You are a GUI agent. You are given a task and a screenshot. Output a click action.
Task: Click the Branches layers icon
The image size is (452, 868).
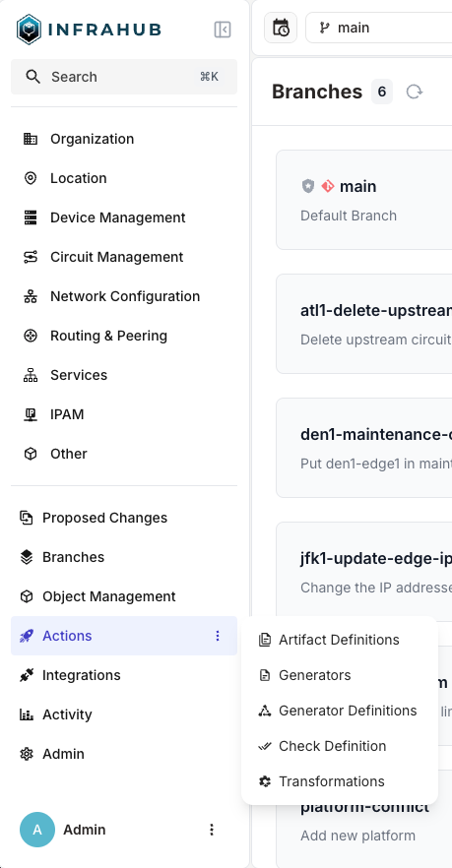pos(26,557)
